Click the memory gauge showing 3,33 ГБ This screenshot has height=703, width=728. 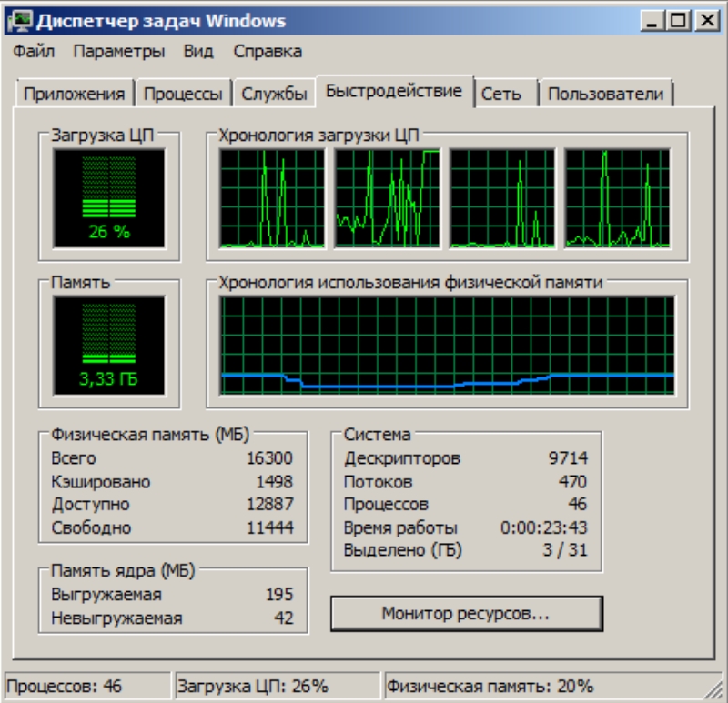(x=109, y=346)
